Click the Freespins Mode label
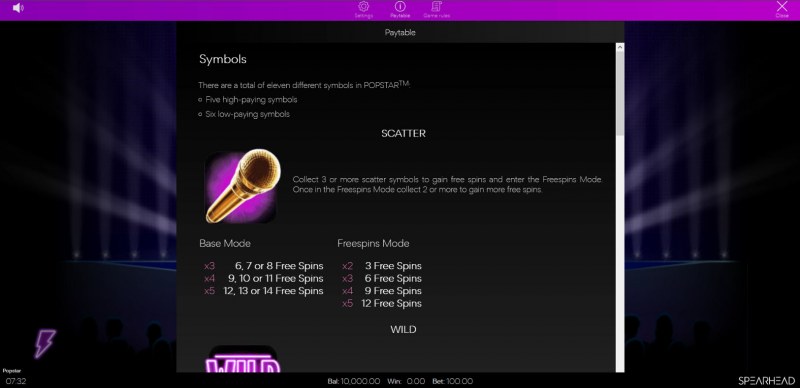 click(373, 244)
